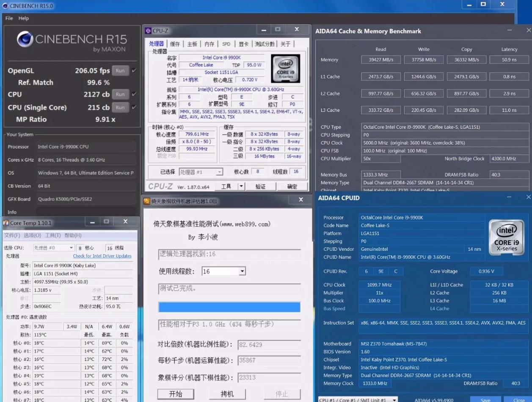Click the 对比倍数 result field 82.6429

point(269,344)
